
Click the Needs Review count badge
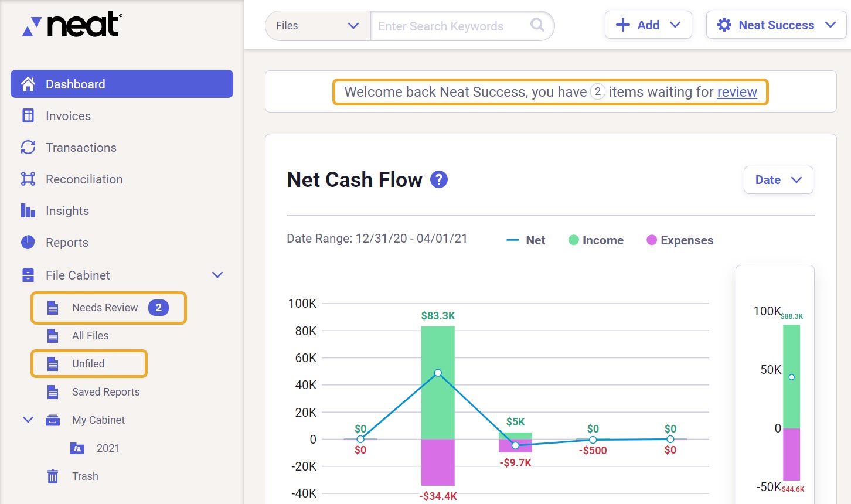click(x=158, y=308)
